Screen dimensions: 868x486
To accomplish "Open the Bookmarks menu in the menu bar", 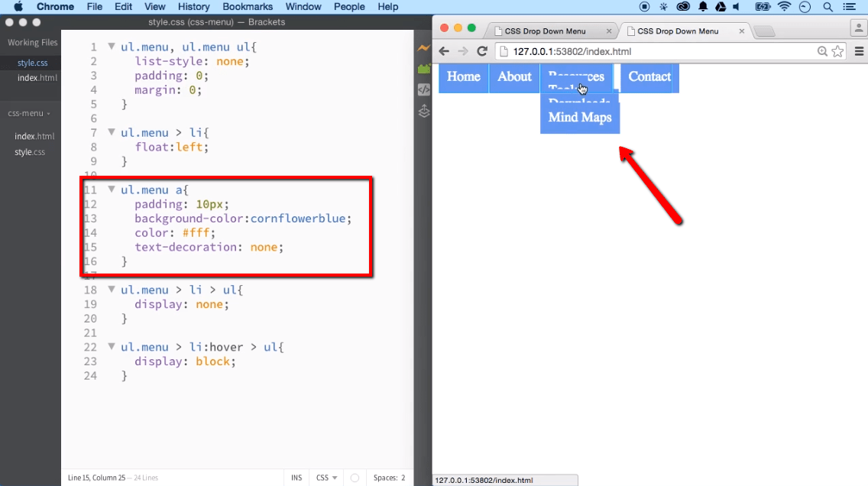I will [x=248, y=7].
